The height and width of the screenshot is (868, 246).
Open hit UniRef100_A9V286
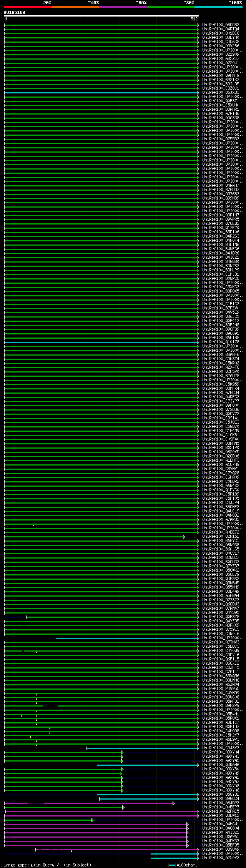221,46
